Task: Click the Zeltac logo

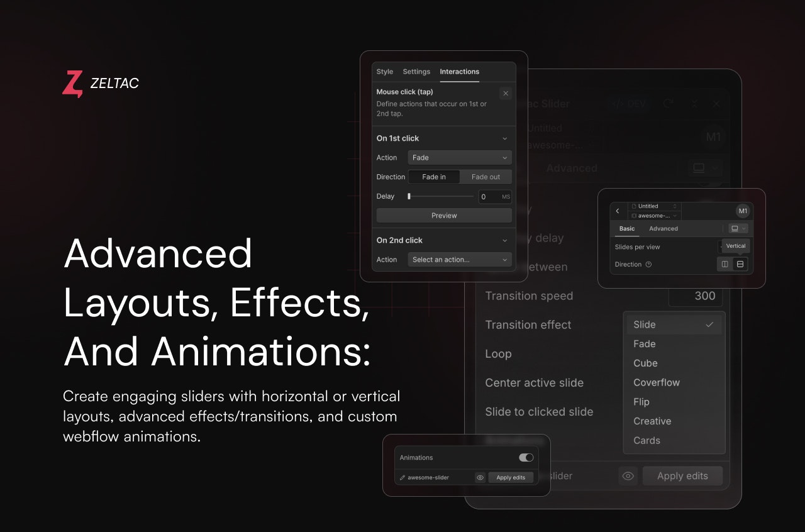Action: 72,83
